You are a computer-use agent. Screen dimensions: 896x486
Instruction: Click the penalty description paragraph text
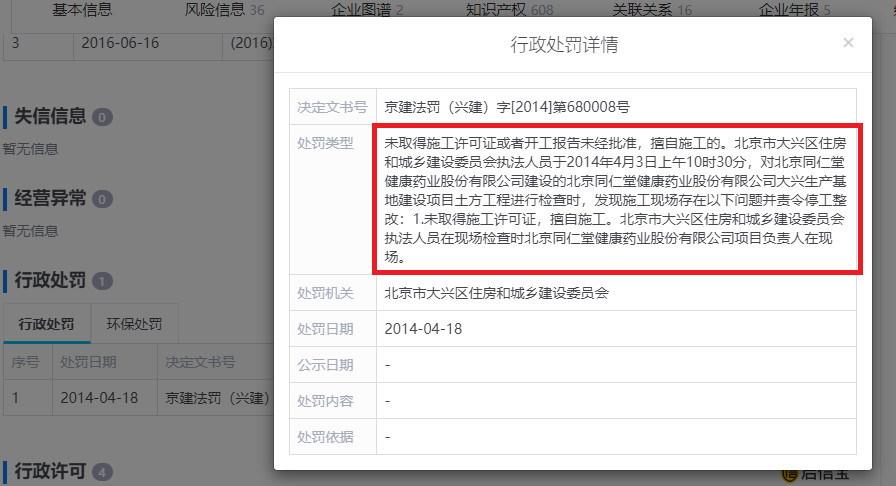pos(615,200)
